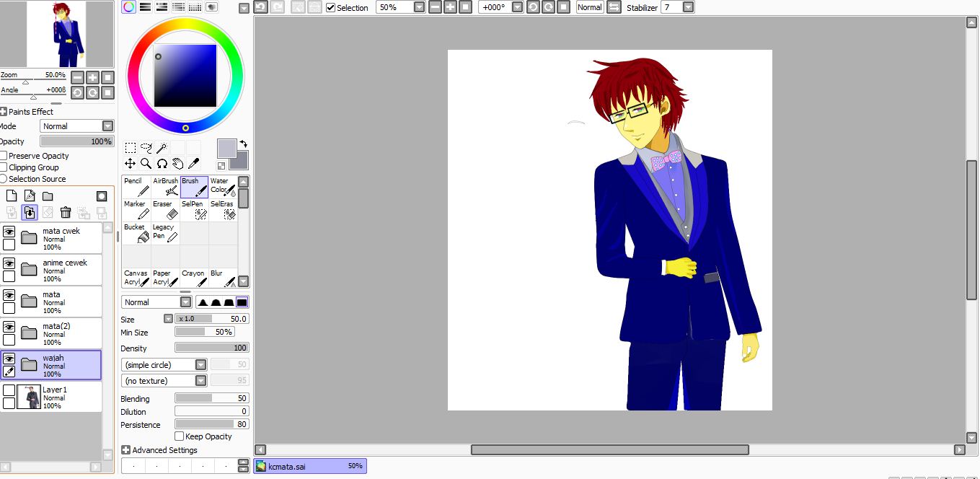Screen dimensions: 980x479
Task: Hide the 'anime cewek' layer folder
Action: 9,263
